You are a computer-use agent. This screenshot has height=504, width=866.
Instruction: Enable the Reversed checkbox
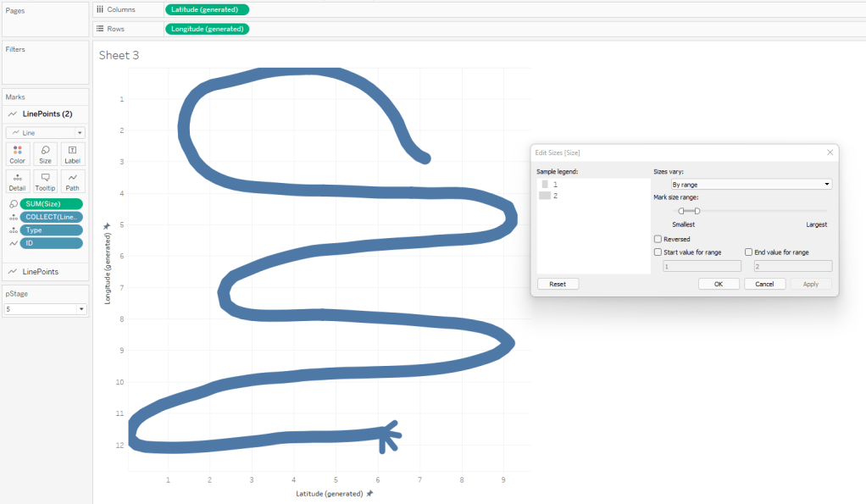pyautogui.click(x=658, y=240)
